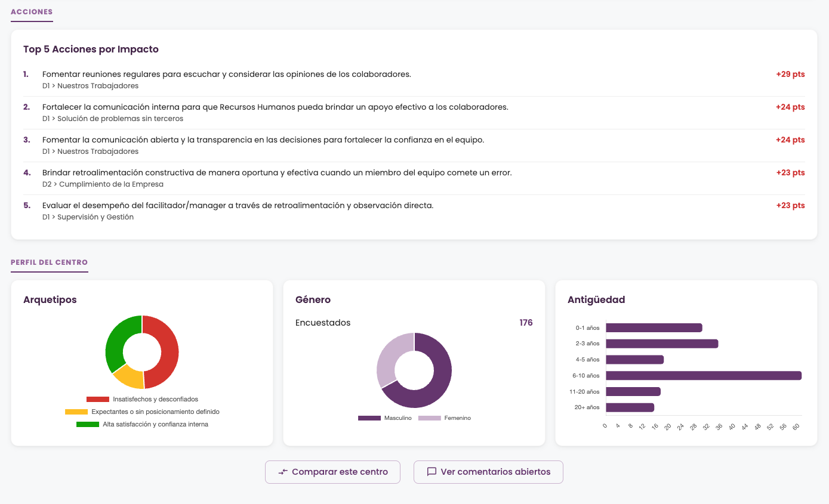The image size is (829, 504).
Task: Select the PERFIL DEL CENTRO section tab
Action: tap(50, 262)
